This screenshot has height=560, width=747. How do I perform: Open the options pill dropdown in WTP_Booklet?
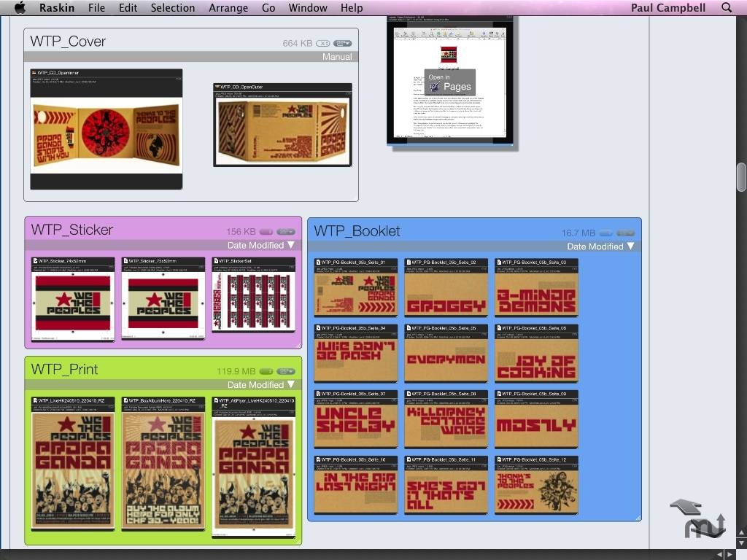click(x=625, y=233)
